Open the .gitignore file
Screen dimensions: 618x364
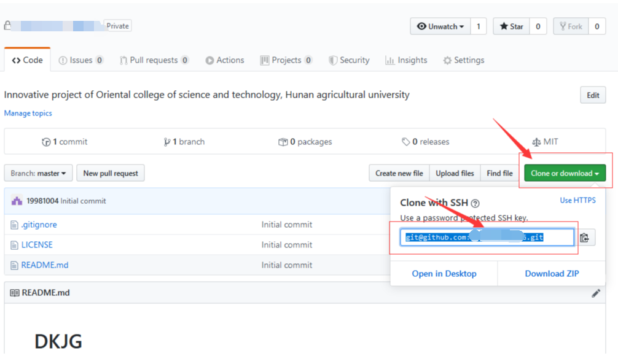coord(39,225)
